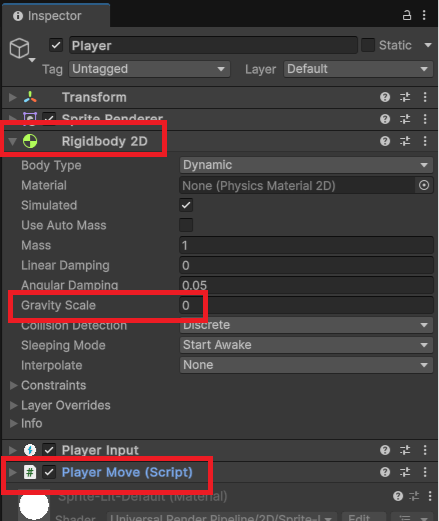Open Sprite Renderer help icon

point(385,119)
